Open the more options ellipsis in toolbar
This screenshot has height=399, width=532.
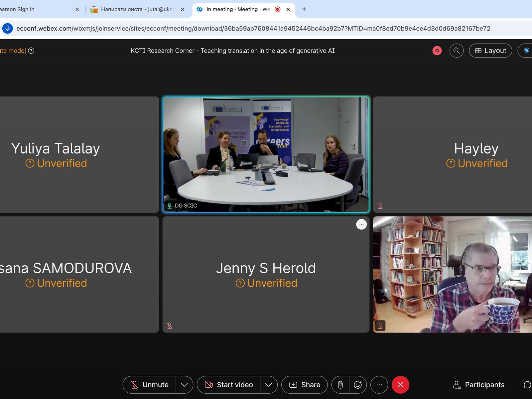[x=379, y=385]
